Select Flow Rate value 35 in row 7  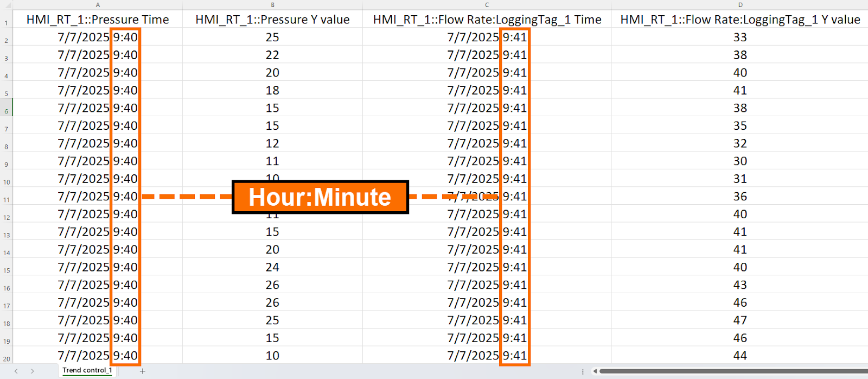point(740,125)
